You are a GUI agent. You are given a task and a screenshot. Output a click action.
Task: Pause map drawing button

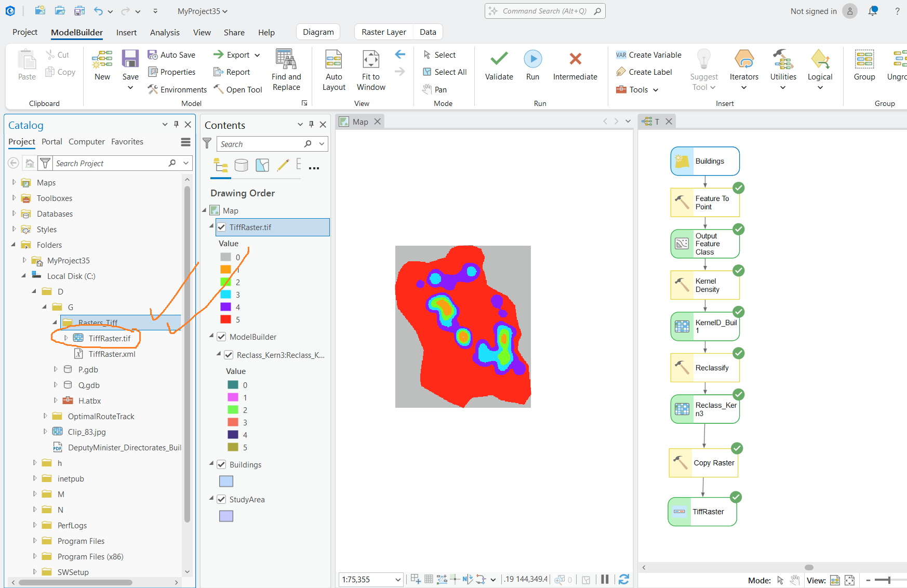605,579
